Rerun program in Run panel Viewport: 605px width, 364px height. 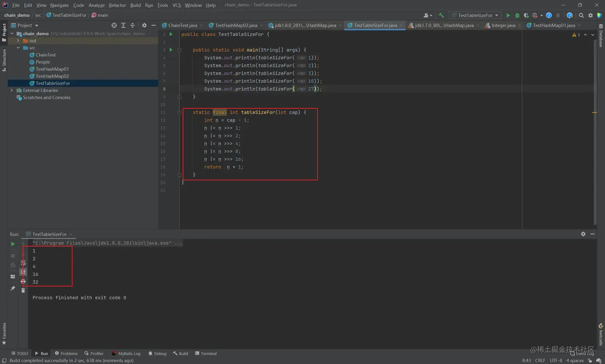coord(13,244)
